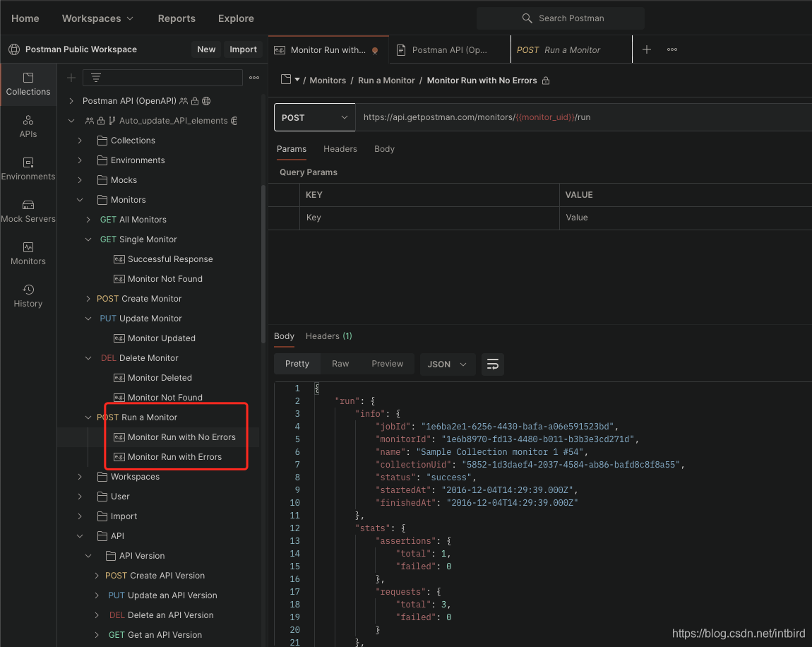Click the lock icon beside breadcrumb title
Screen dimensions: 812x647
point(545,81)
